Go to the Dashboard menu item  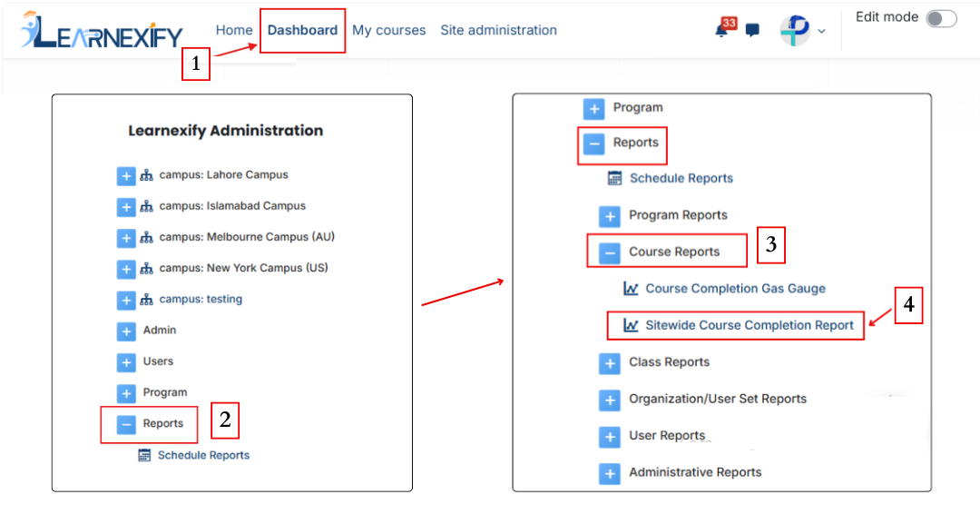[302, 30]
